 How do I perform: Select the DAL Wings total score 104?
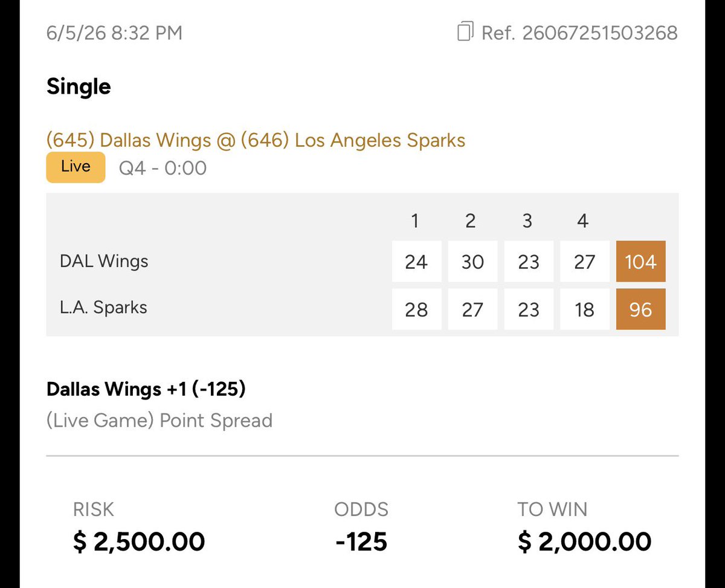pyautogui.click(x=640, y=262)
